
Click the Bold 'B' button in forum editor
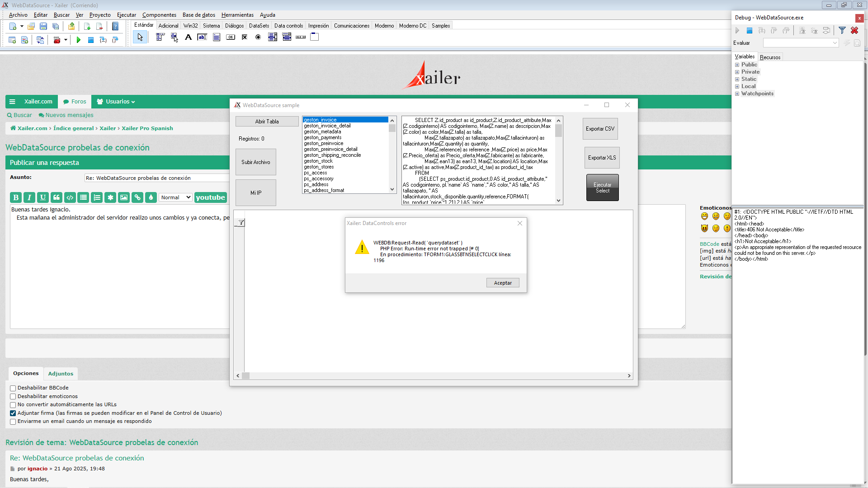tap(16, 197)
